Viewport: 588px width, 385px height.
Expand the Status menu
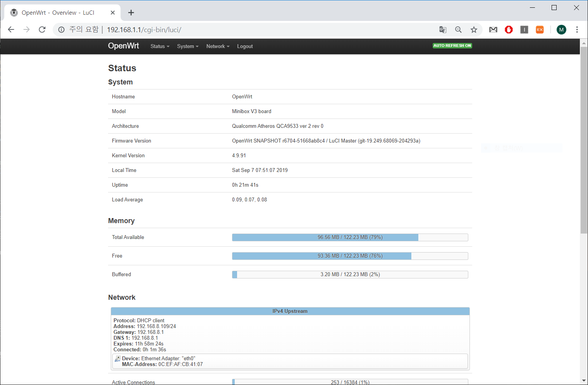160,46
